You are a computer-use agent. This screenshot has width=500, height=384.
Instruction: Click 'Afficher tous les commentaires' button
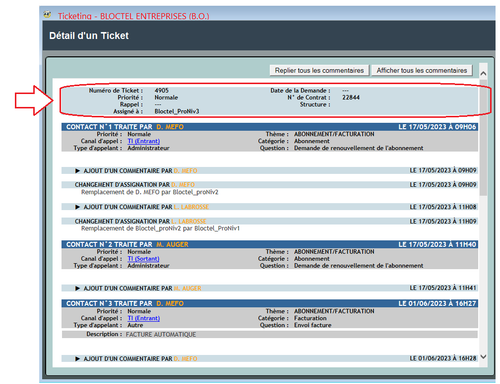422,70
